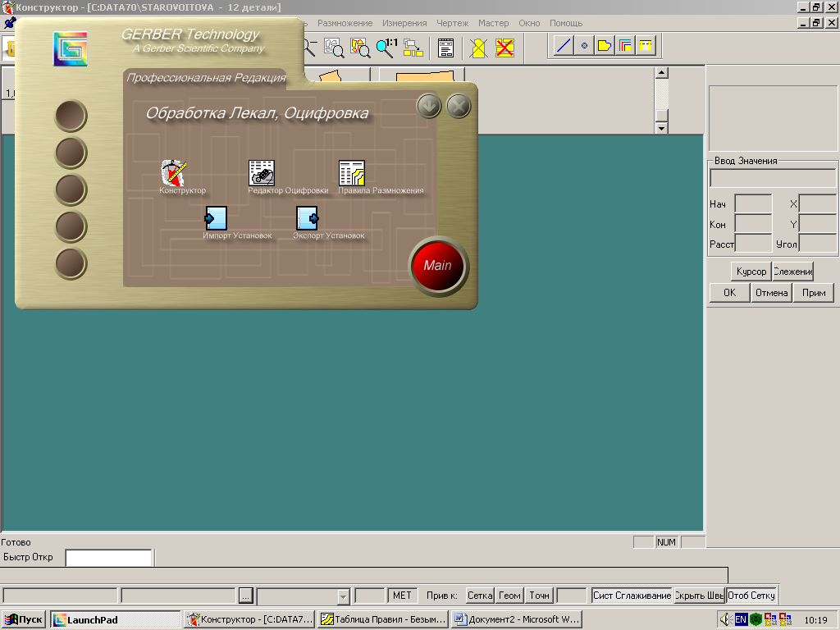Select the seam allowance corner icon

click(625, 46)
